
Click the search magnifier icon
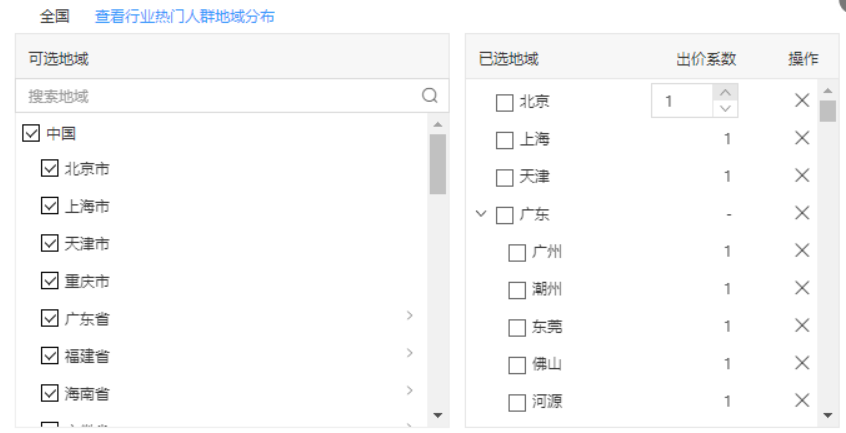[x=430, y=96]
